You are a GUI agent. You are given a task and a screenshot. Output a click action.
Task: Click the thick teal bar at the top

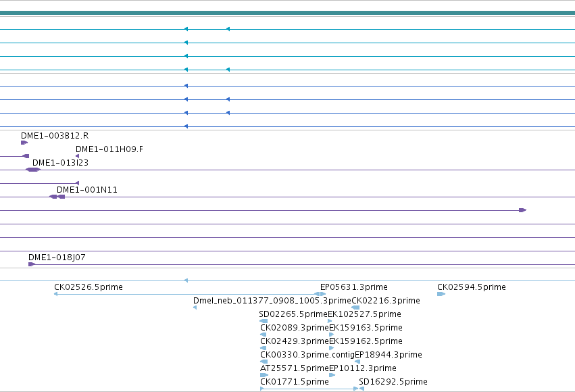pos(288,13)
